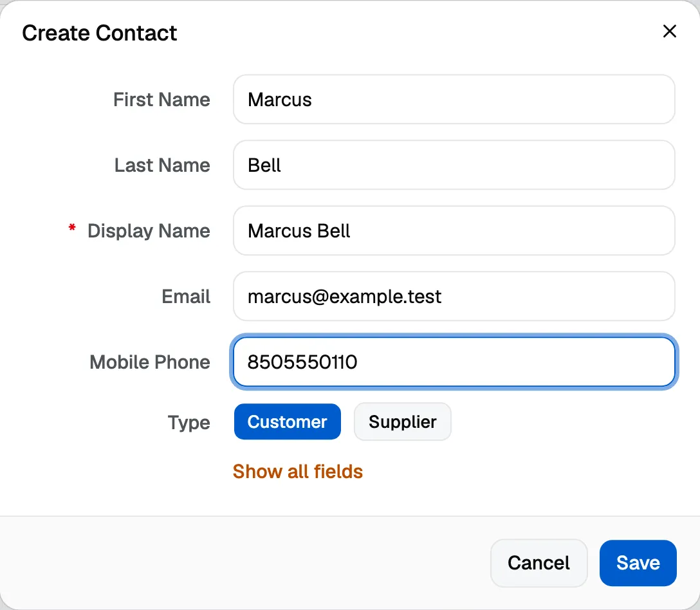Viewport: 700px width, 610px height.
Task: Close the Create Contact dialog
Action: (670, 32)
